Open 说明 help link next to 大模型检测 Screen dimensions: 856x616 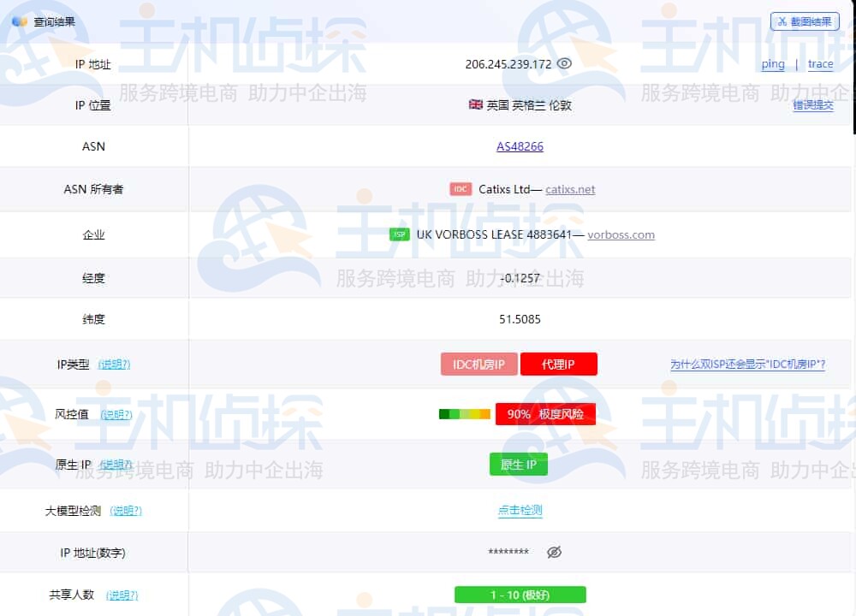pyautogui.click(x=126, y=511)
